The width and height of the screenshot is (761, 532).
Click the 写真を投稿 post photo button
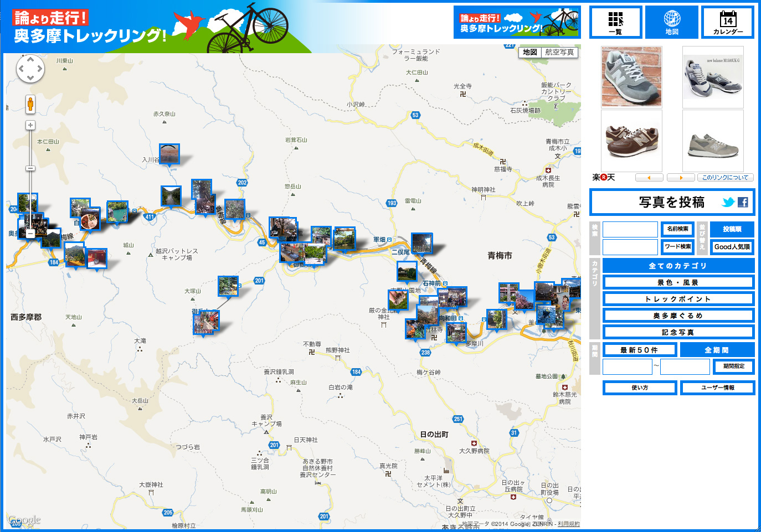pyautogui.click(x=672, y=202)
